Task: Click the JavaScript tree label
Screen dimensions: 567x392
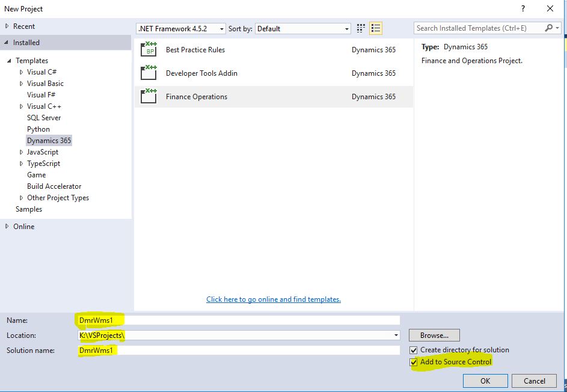Action: [42, 152]
